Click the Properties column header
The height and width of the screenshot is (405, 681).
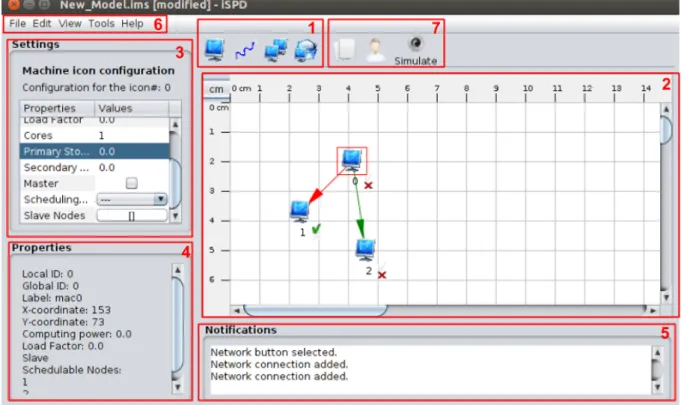tap(57, 108)
